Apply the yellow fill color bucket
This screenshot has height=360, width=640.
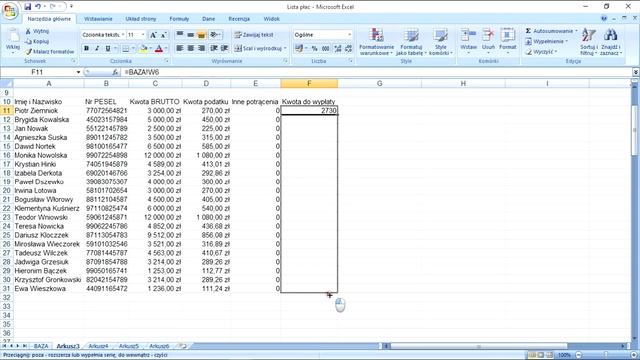click(x=143, y=49)
